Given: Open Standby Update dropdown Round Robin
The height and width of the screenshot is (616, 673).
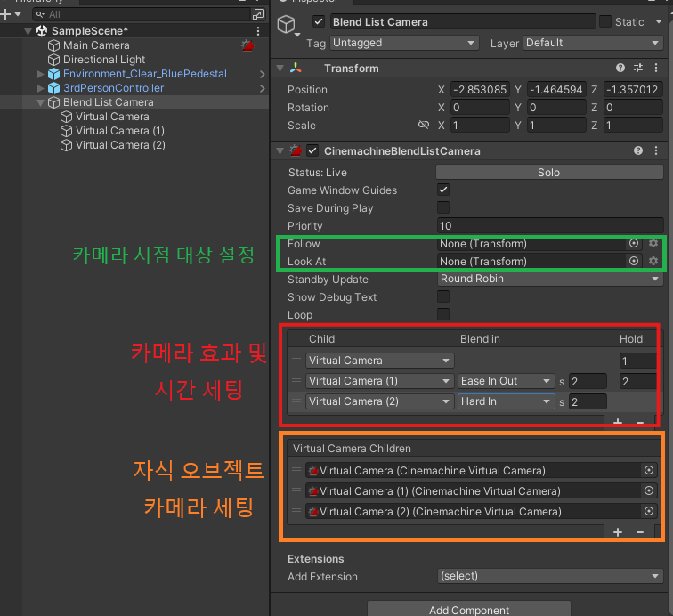Looking at the screenshot, I should [x=550, y=279].
